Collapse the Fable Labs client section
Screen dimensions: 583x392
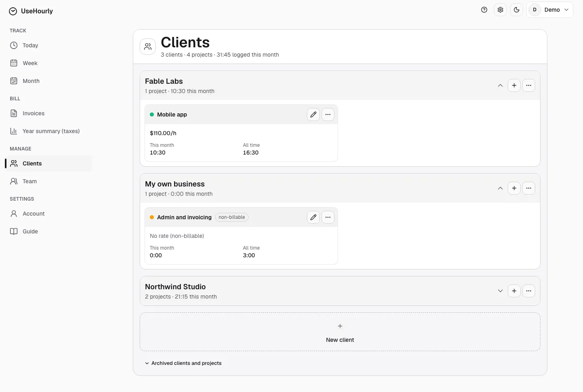(x=500, y=85)
